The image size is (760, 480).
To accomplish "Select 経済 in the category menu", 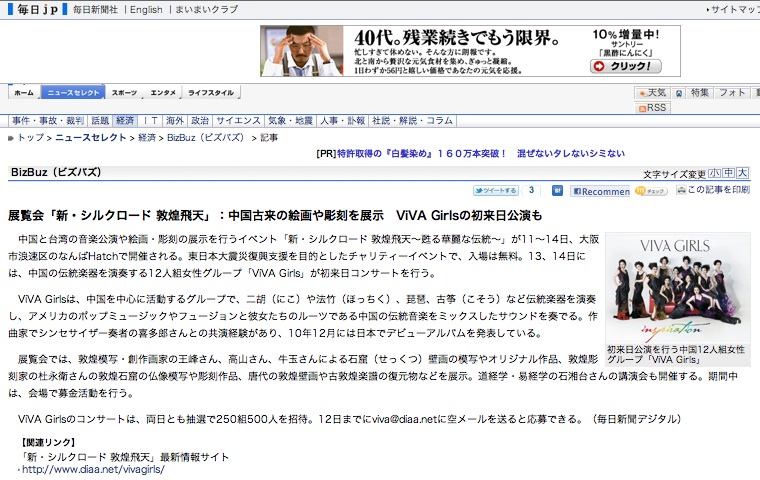I will click(125, 120).
